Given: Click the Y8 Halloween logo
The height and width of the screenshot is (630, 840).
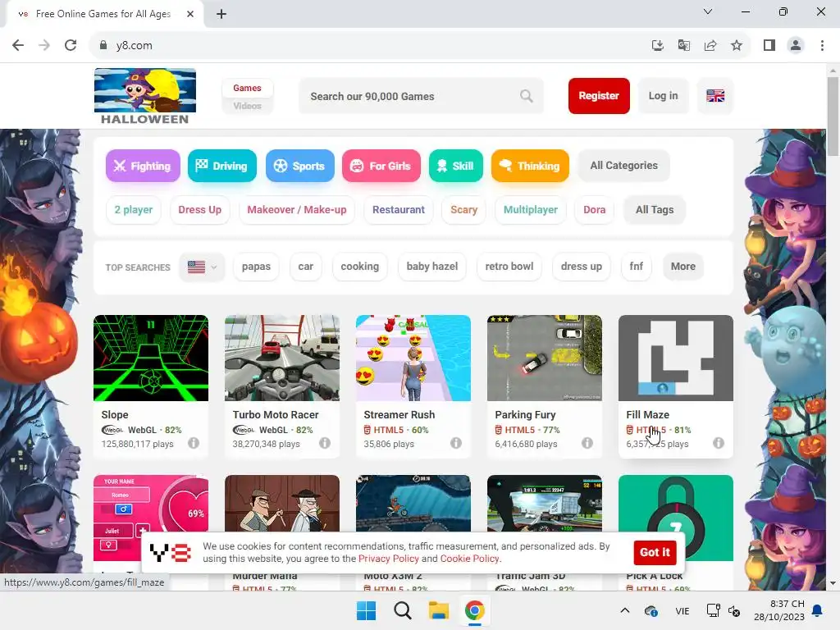Looking at the screenshot, I should point(144,97).
